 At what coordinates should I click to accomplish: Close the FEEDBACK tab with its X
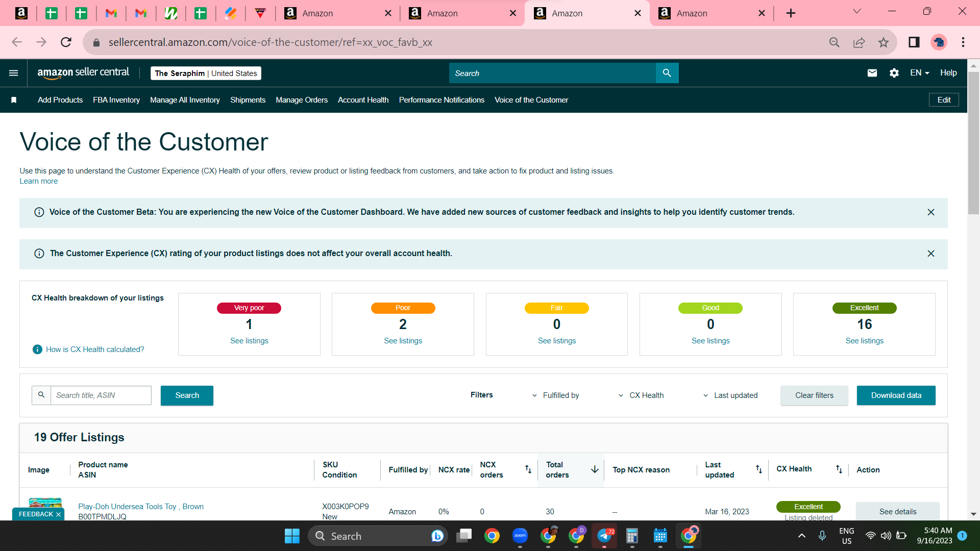pos(58,514)
